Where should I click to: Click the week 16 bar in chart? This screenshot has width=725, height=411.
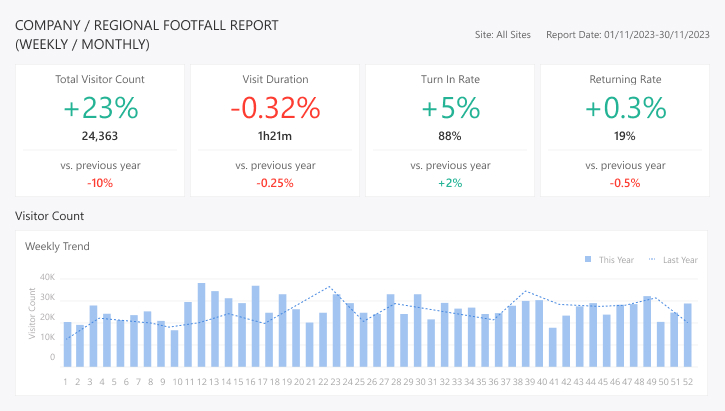(x=255, y=326)
